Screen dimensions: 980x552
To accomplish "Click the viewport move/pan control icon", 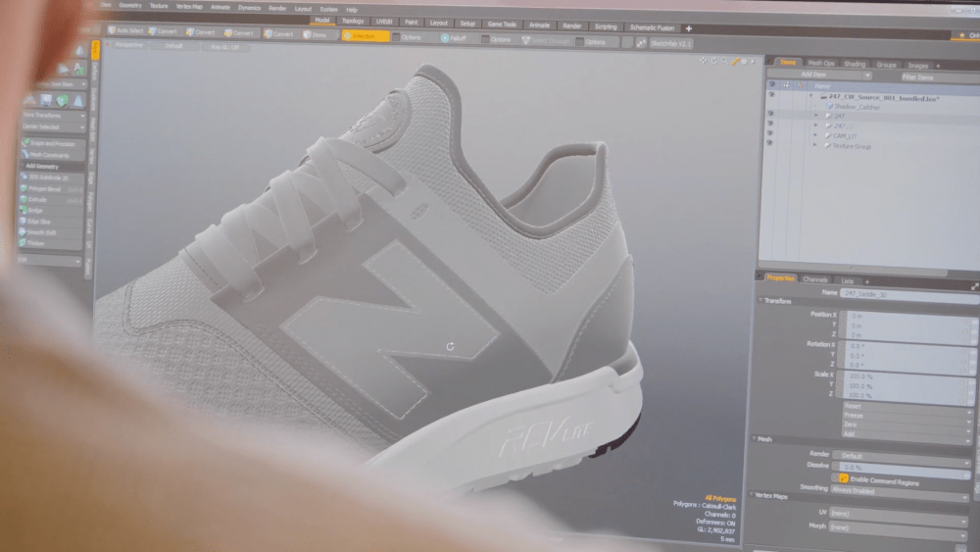I will pos(704,61).
